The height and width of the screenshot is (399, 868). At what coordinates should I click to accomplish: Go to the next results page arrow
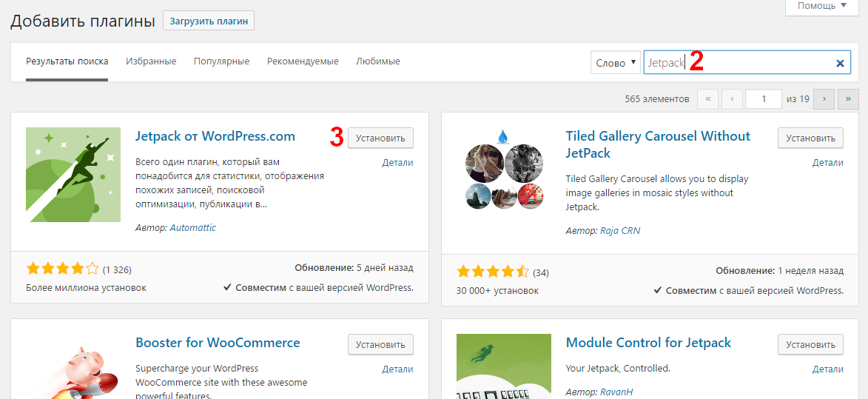coord(824,99)
